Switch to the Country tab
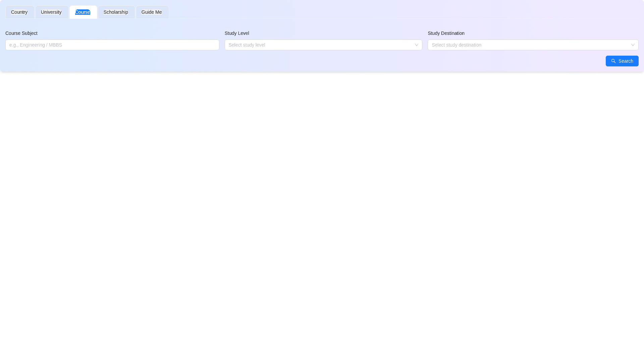Viewport: 644px width, 362px height. point(19,12)
